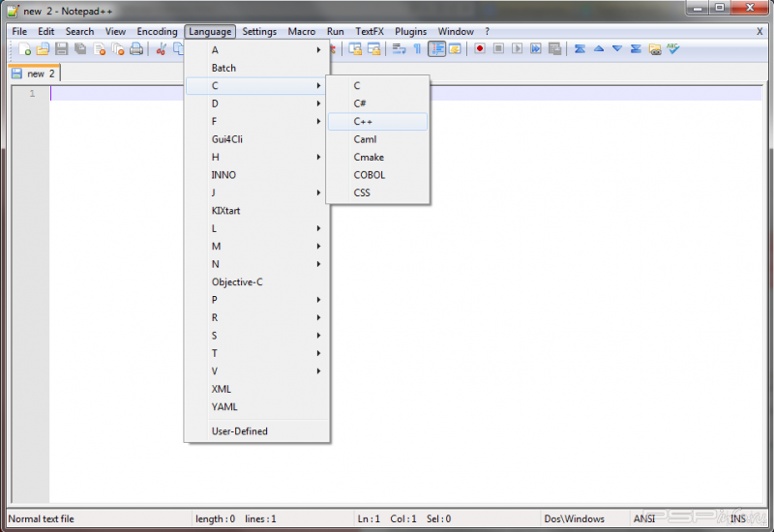Click the Cut scissors icon
Image resolution: width=774 pixels, height=532 pixels.
[162, 49]
